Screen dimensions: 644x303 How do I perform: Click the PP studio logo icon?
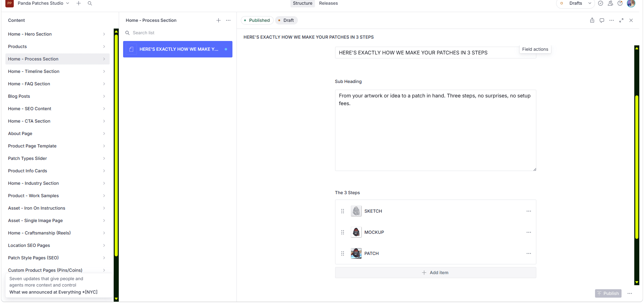click(10, 3)
